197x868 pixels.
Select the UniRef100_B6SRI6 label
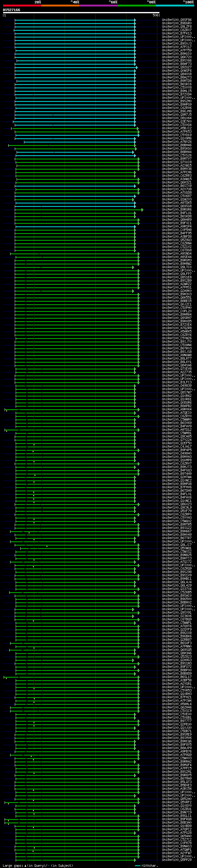[x=177, y=84]
